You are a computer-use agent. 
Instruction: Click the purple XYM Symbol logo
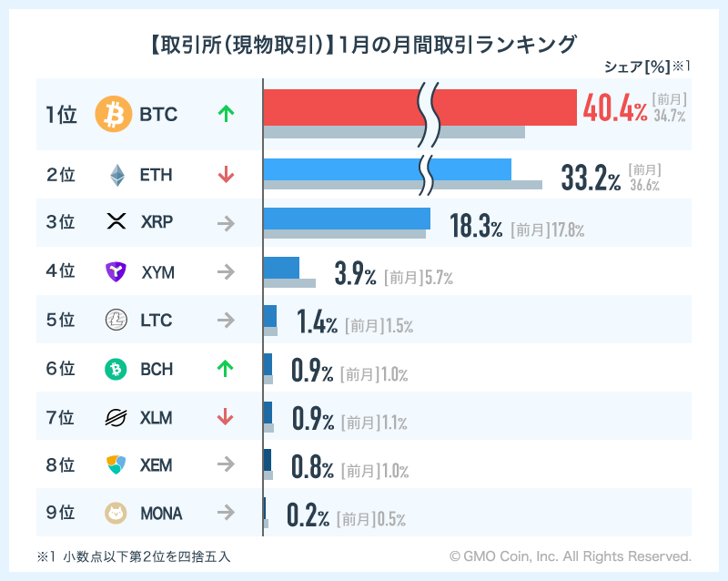pos(116,271)
